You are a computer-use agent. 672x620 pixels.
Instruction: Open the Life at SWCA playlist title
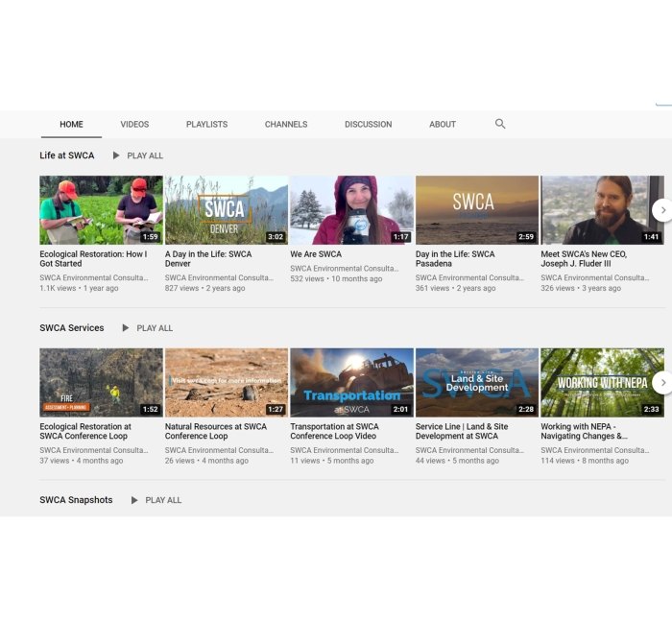click(67, 155)
